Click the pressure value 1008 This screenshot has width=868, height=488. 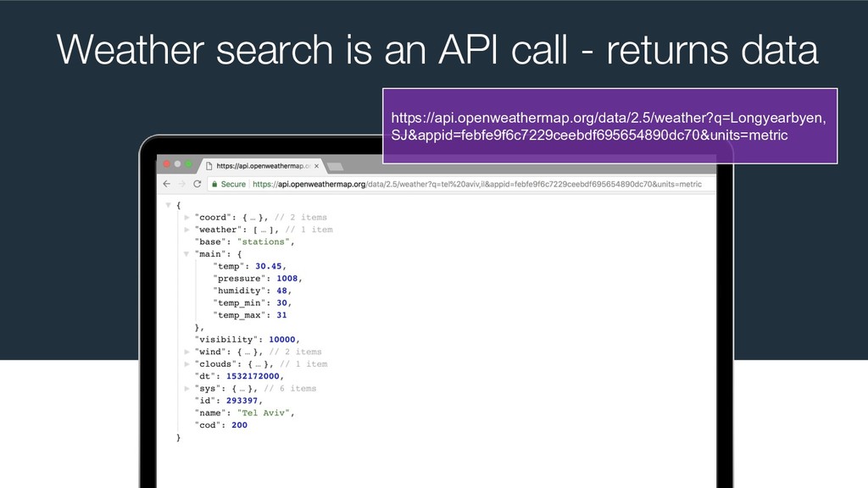tap(287, 278)
